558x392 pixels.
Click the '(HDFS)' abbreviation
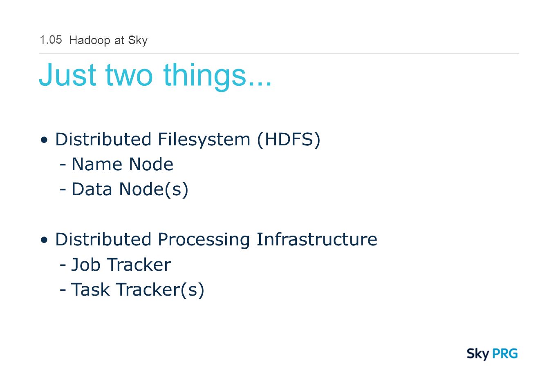click(289, 140)
